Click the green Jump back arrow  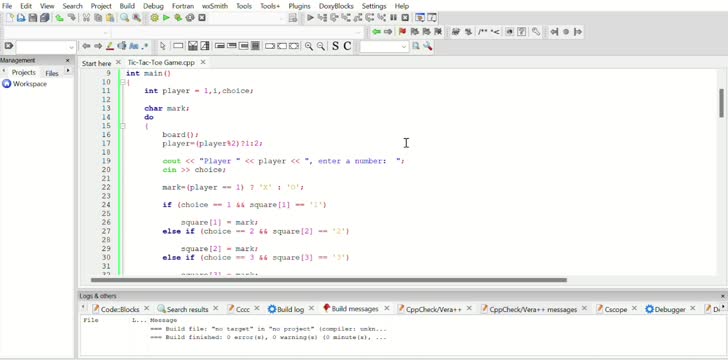376,32
